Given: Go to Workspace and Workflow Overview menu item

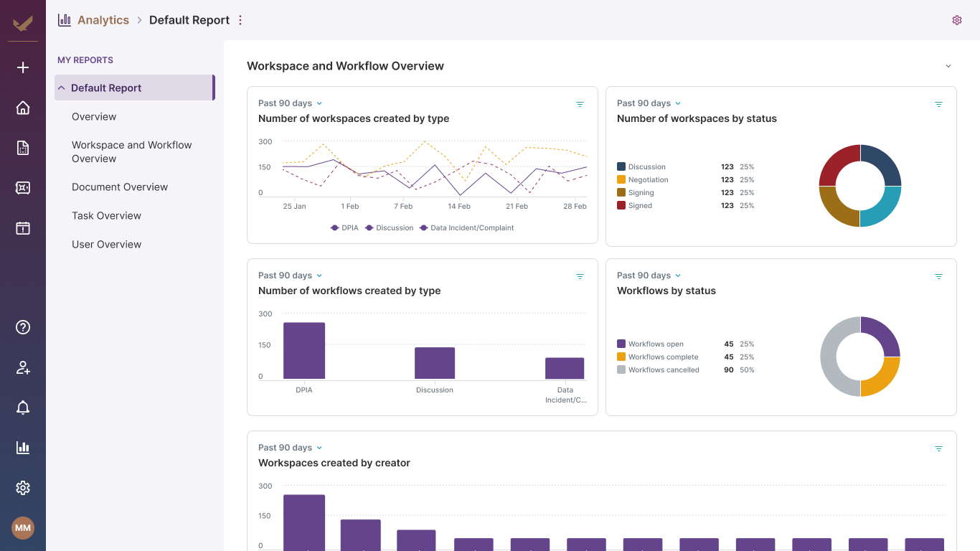Looking at the screenshot, I should point(132,151).
